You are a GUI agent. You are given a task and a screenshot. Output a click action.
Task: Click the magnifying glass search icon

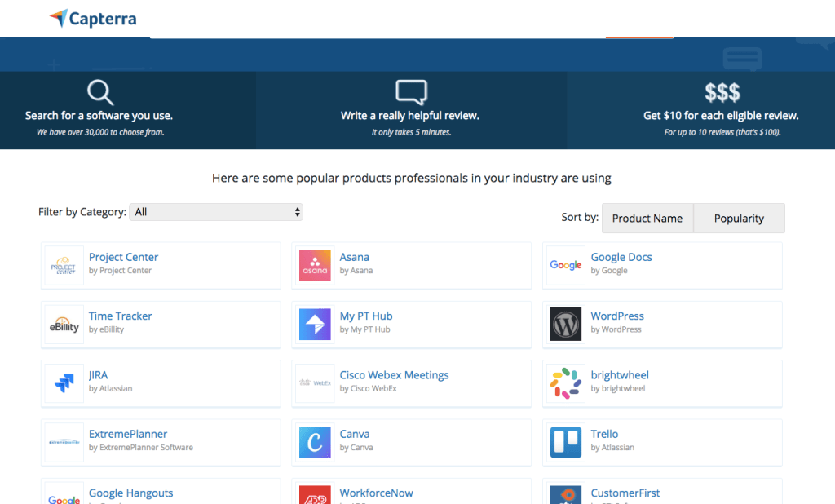coord(100,92)
